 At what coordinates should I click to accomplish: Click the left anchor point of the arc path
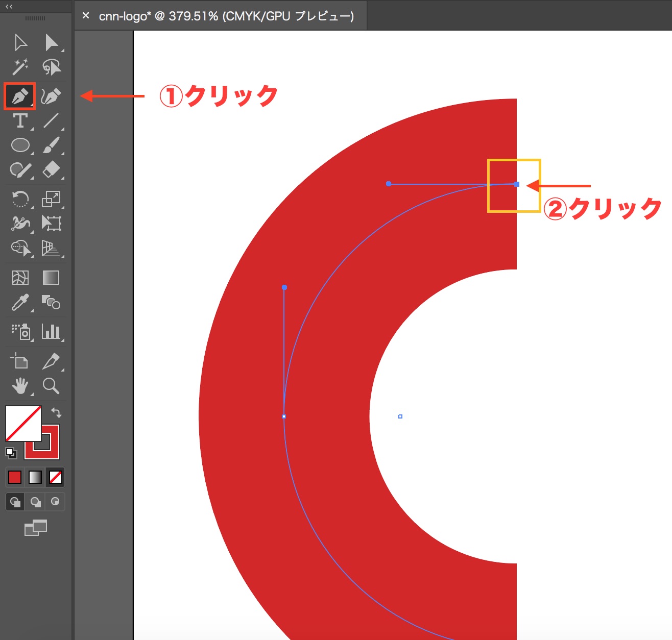coord(284,416)
